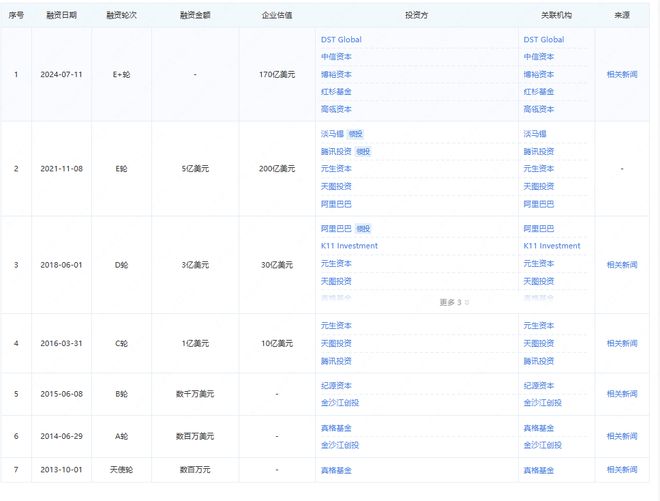This screenshot has height=501, width=660.
Task: Click the 企业估值 column header
Action: tap(277, 15)
